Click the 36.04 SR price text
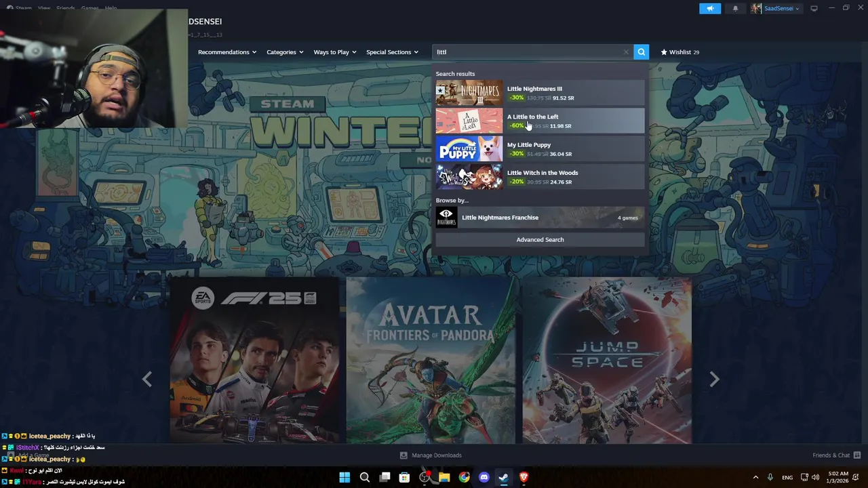868x488 pixels. pos(561,154)
